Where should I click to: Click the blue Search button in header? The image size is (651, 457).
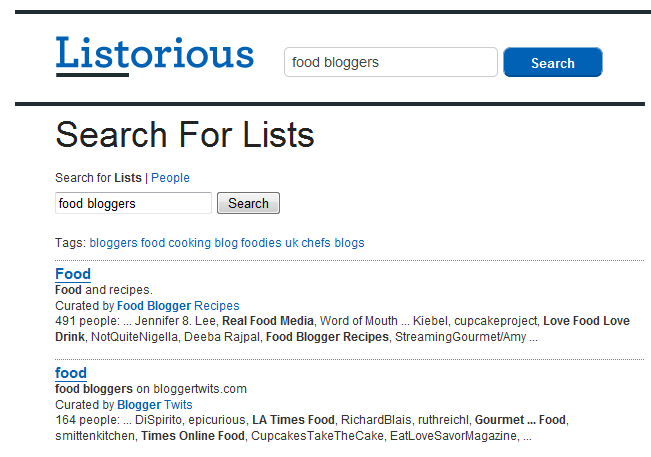(552, 62)
